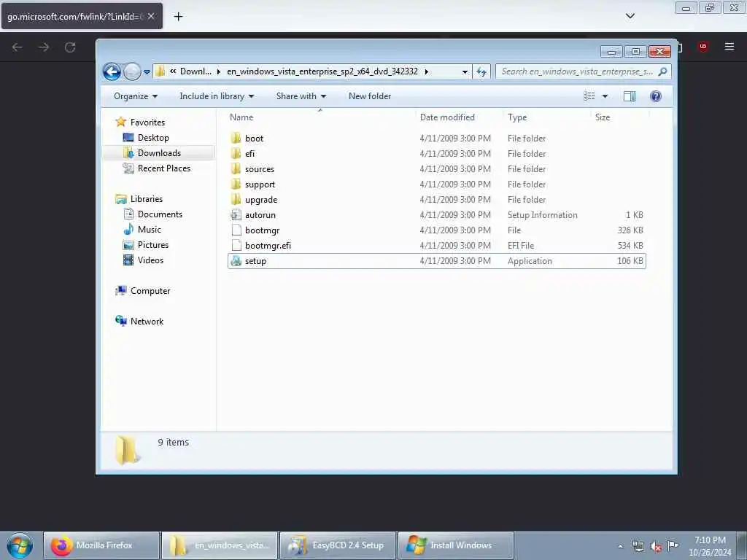Open the recent pages dropdown arrow
747x560 pixels.
coord(147,72)
